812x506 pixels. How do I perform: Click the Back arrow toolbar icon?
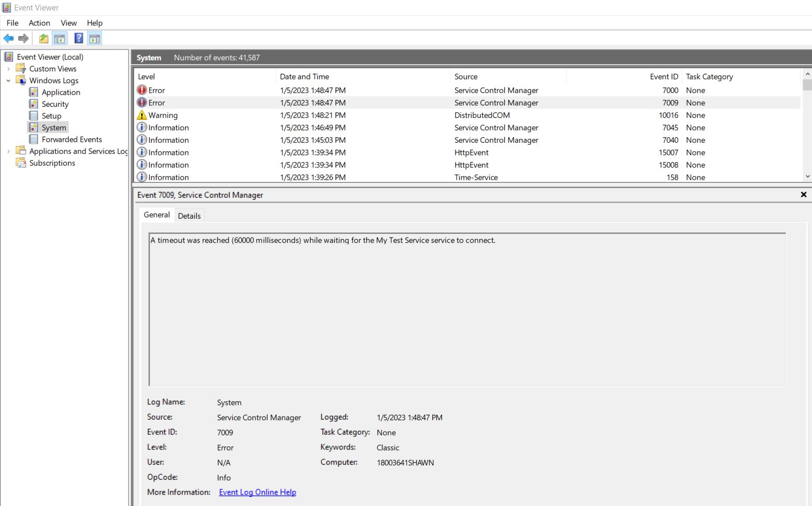[x=8, y=38]
